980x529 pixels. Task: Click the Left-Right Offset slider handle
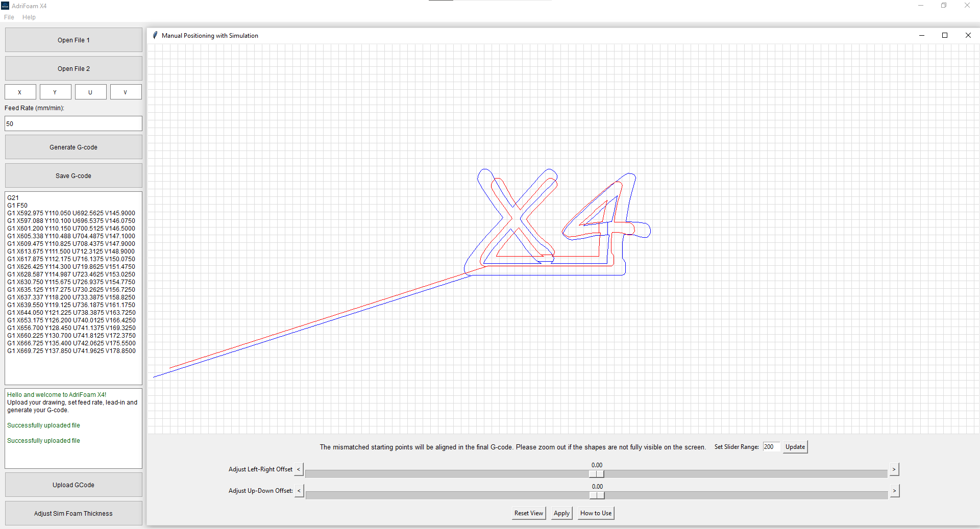(596, 474)
